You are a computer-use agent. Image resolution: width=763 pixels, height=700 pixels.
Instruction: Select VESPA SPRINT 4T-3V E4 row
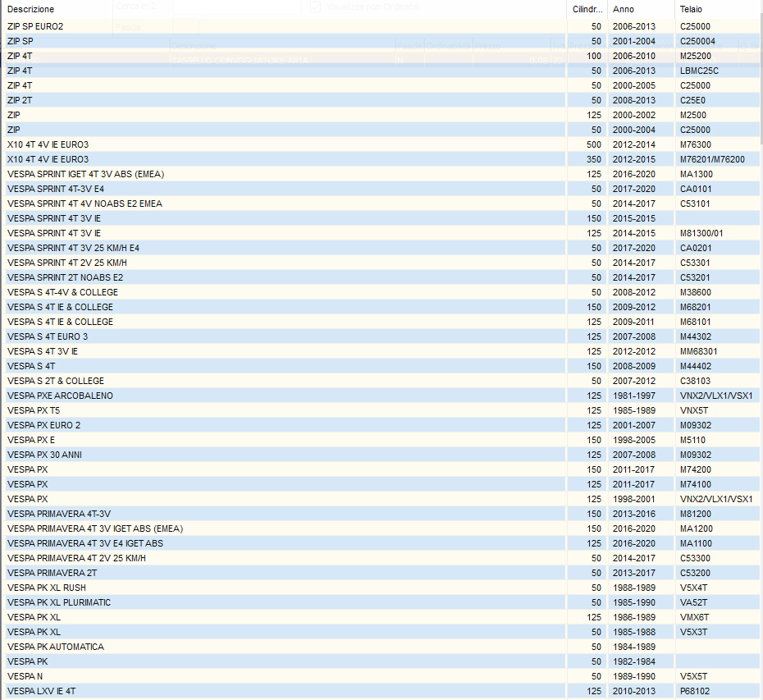pos(381,189)
